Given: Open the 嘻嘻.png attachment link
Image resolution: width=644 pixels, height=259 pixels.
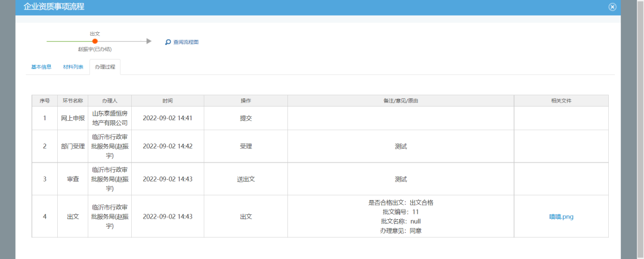Looking at the screenshot, I should tap(561, 217).
